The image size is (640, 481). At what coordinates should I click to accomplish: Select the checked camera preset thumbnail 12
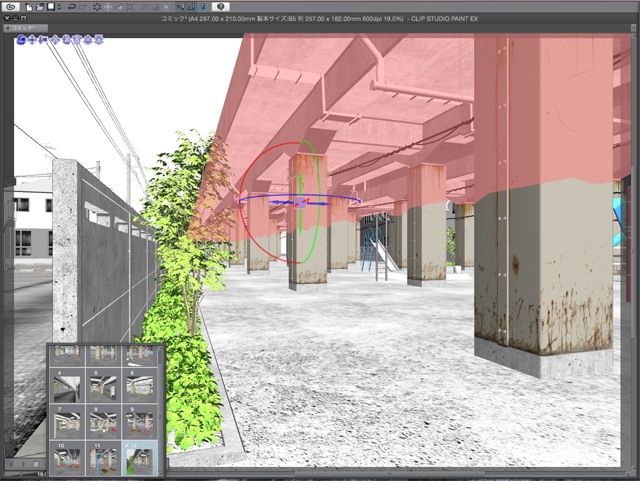click(x=140, y=458)
